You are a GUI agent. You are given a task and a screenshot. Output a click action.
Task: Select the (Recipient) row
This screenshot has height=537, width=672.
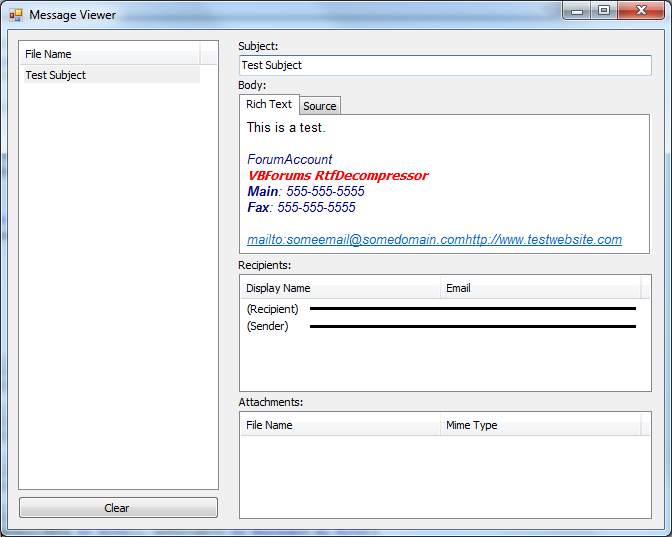pos(441,309)
